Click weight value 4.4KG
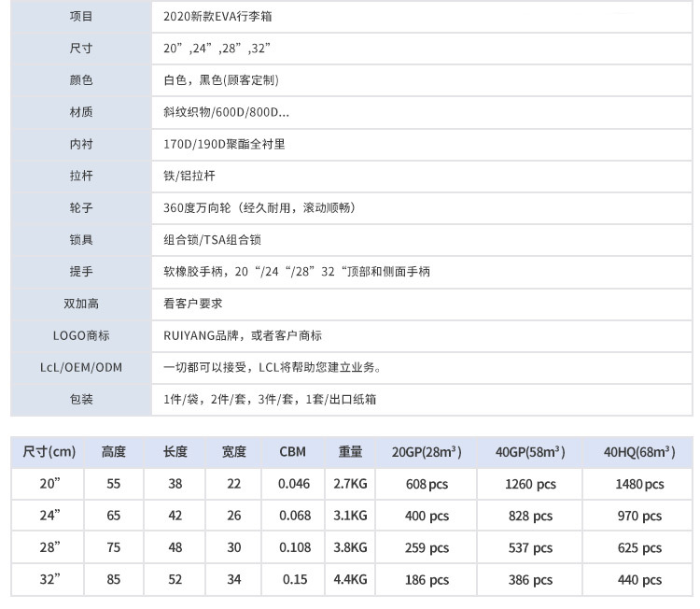 350,579
